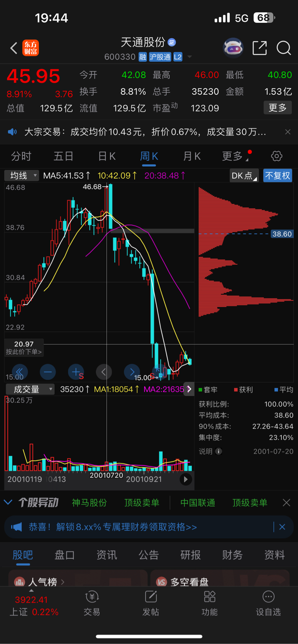
Task: Open the 多空看盘 card
Action: [x=220, y=578]
